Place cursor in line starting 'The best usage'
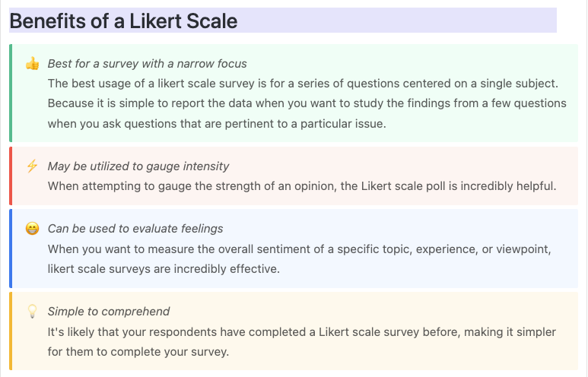 (303, 84)
